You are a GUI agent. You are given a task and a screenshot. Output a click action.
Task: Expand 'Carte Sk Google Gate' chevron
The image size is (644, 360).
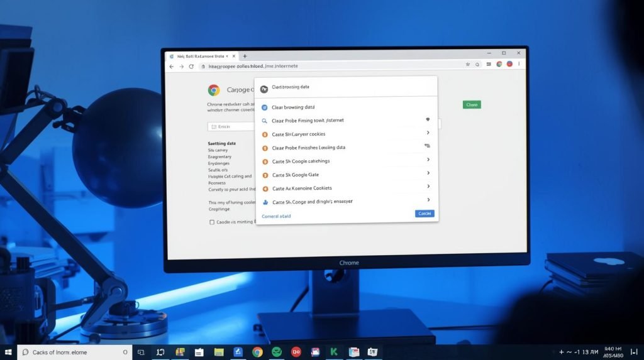point(428,173)
